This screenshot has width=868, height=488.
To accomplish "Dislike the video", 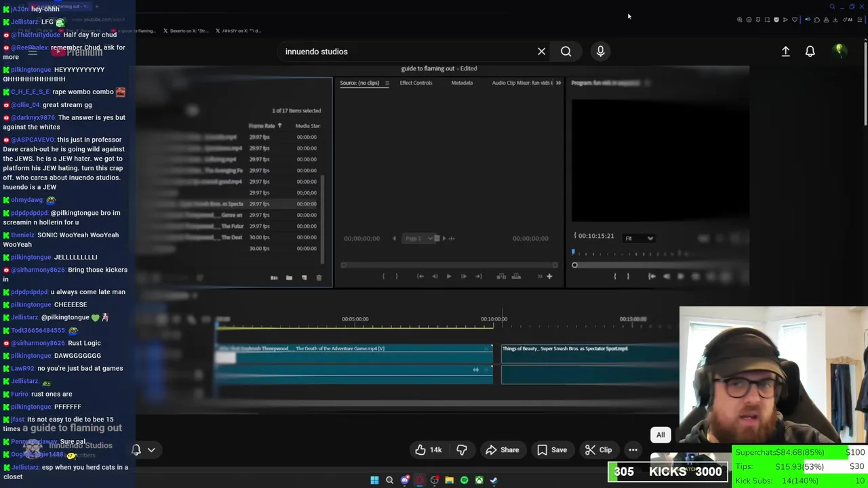I will click(462, 450).
